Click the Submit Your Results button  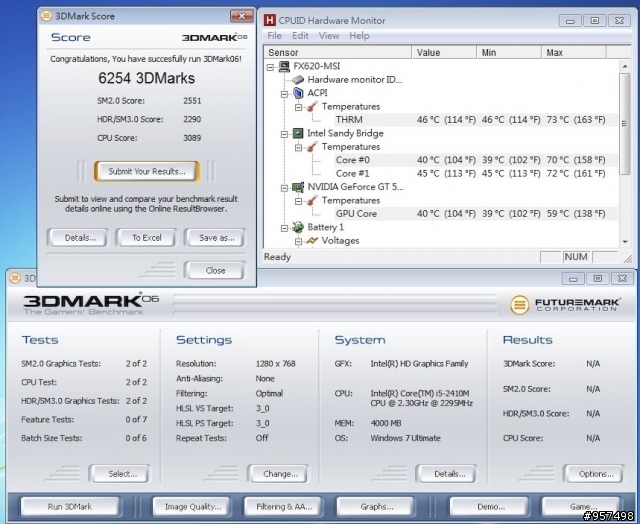pos(147,171)
